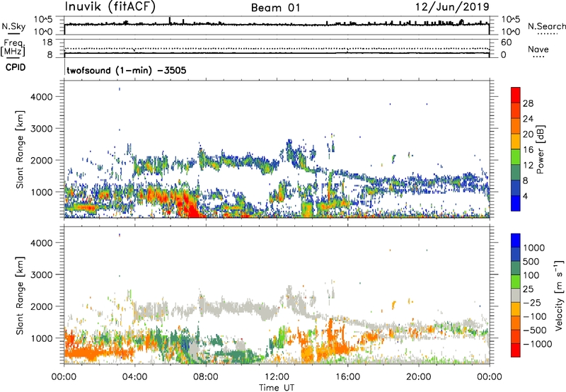The height and width of the screenshot is (392, 566).
Task: Click '4000' tick on power panel
Action: tap(42, 97)
